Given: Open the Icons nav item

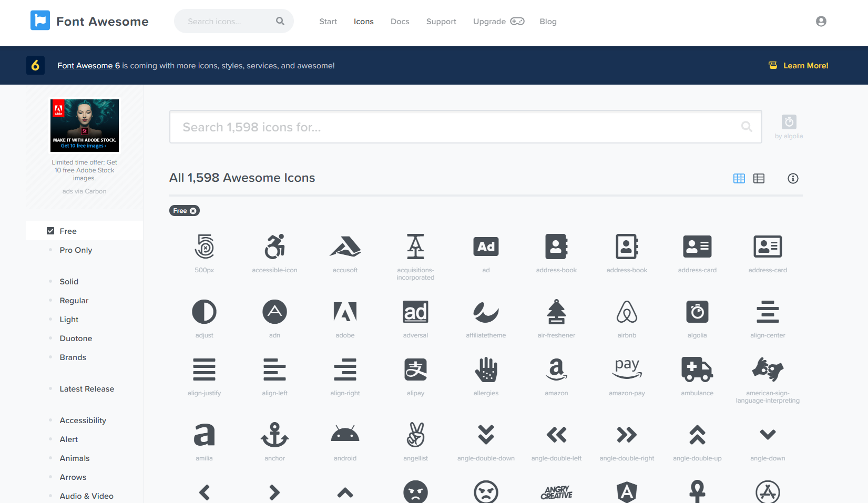Looking at the screenshot, I should 364,22.
